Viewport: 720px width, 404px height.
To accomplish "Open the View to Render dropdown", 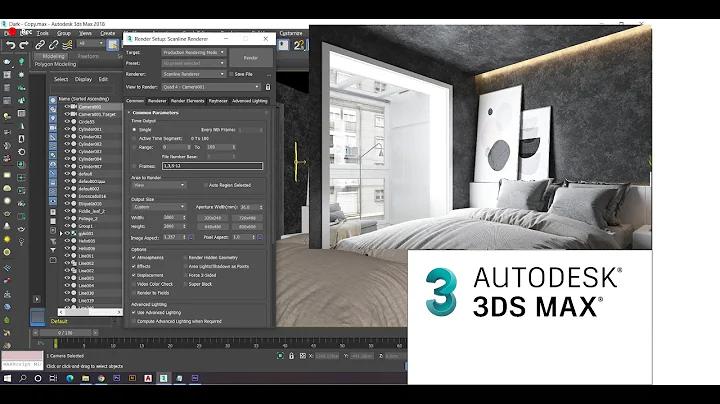I will (211, 87).
